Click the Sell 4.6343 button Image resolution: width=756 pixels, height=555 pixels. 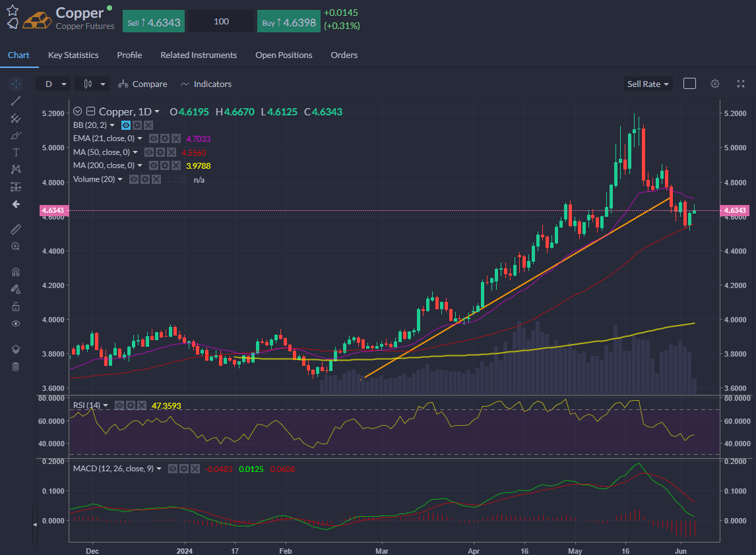(x=154, y=22)
